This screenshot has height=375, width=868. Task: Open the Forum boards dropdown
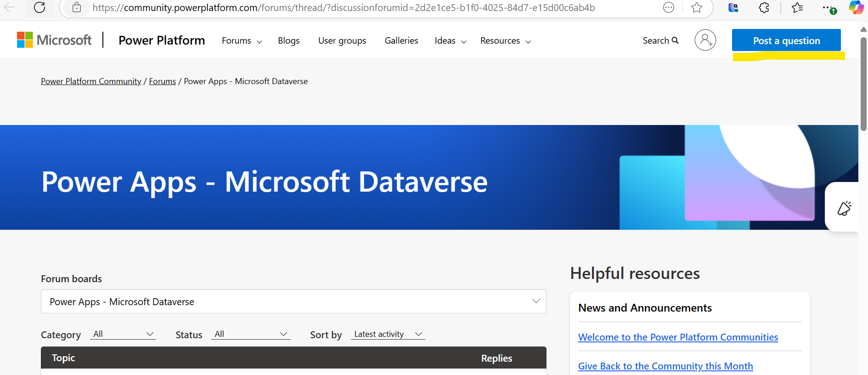[x=293, y=301]
